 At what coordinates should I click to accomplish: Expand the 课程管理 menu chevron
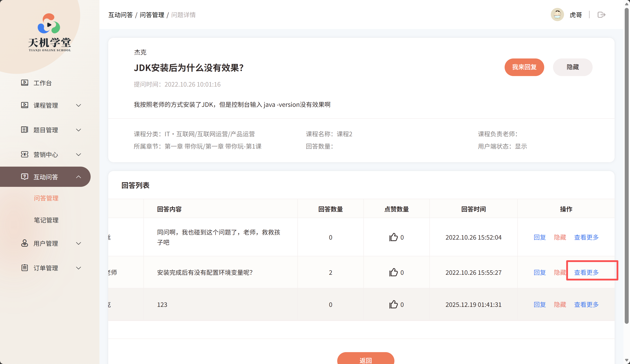click(x=79, y=106)
